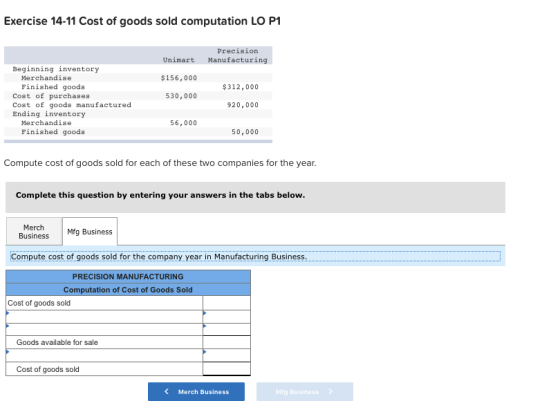Click the blue Merch Business back button
This screenshot has width=560, height=410.
point(196,391)
